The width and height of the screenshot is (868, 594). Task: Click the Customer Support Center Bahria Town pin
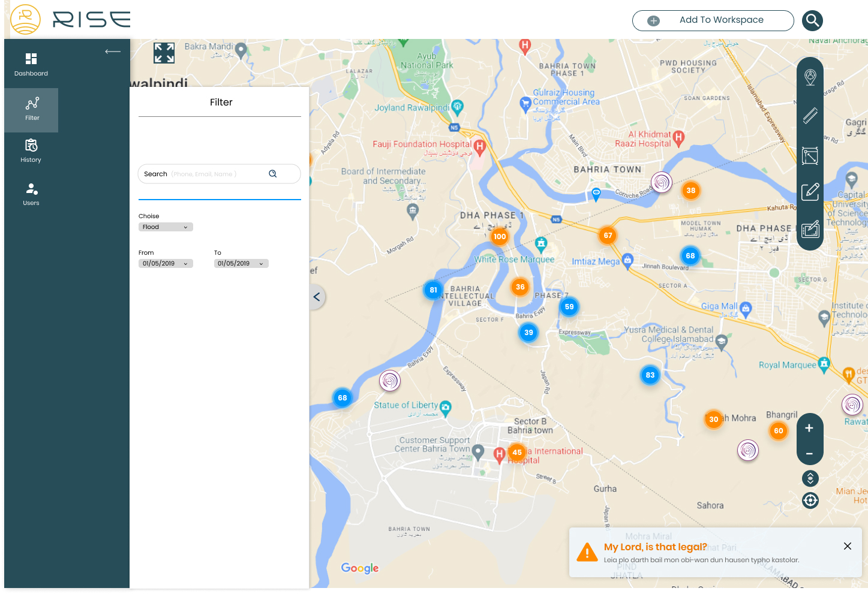pyautogui.click(x=478, y=452)
